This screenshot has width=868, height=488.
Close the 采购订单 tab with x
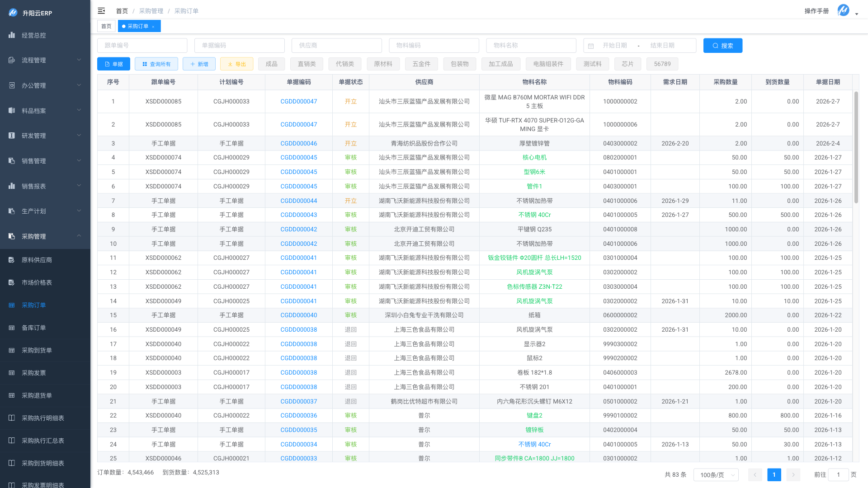pos(153,27)
